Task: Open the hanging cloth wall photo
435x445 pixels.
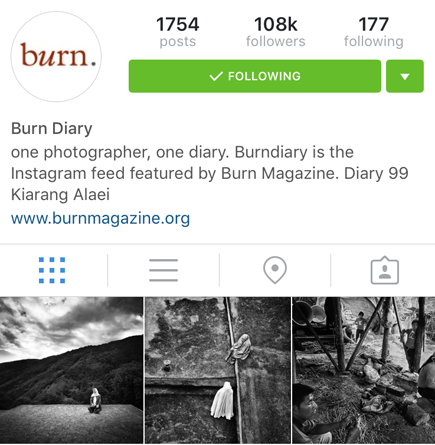Action: pyautogui.click(x=218, y=370)
